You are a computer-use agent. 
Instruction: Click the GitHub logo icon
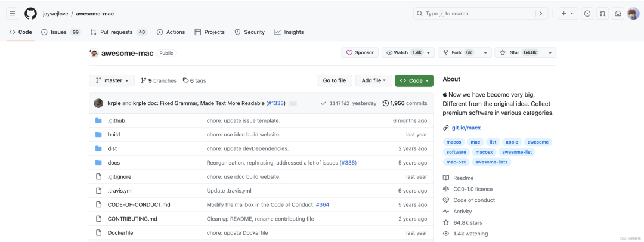pos(30,13)
